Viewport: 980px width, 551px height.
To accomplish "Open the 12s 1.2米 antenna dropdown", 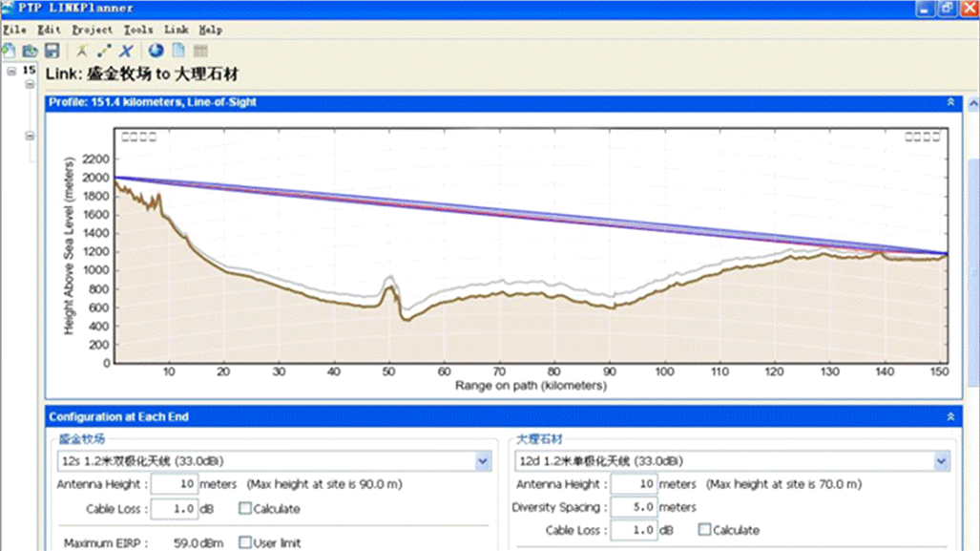I will (x=483, y=461).
